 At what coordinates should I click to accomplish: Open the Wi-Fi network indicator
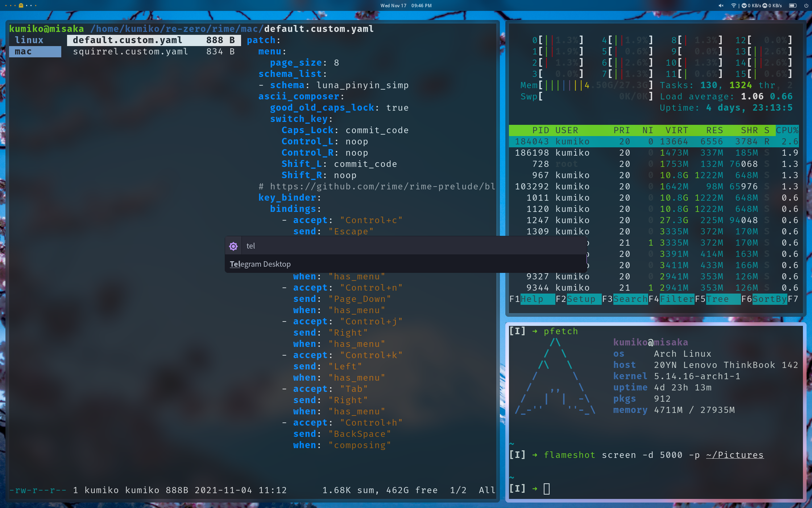point(733,5)
